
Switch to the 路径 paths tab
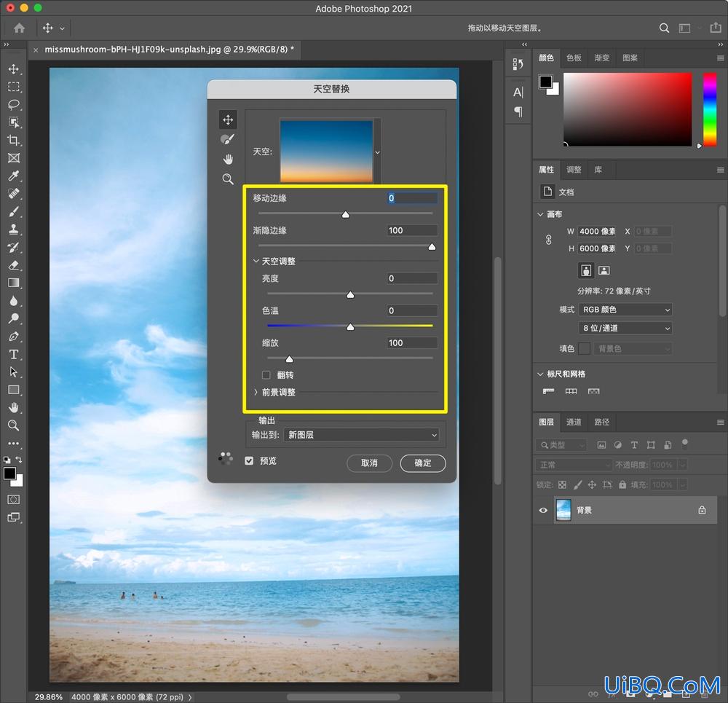click(602, 422)
